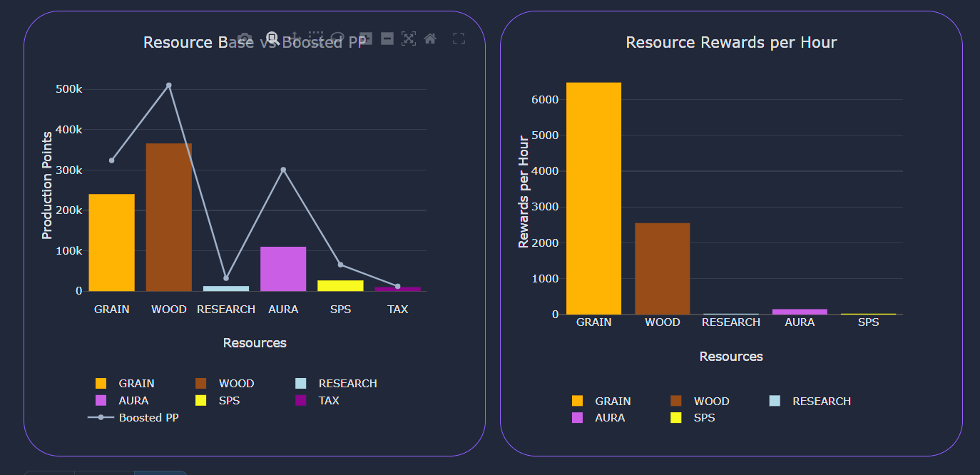The image size is (980, 475).
Task: Click yellow SPS swatch in Rewards legend
Action: [677, 418]
